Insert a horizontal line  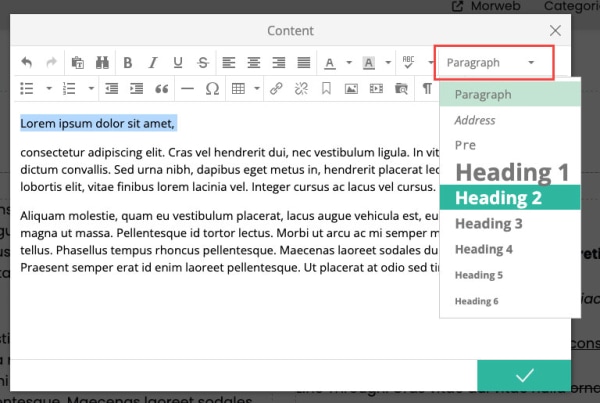[188, 88]
